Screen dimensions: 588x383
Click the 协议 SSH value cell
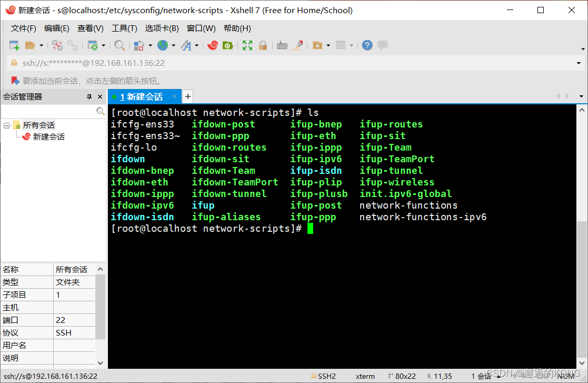(74, 333)
